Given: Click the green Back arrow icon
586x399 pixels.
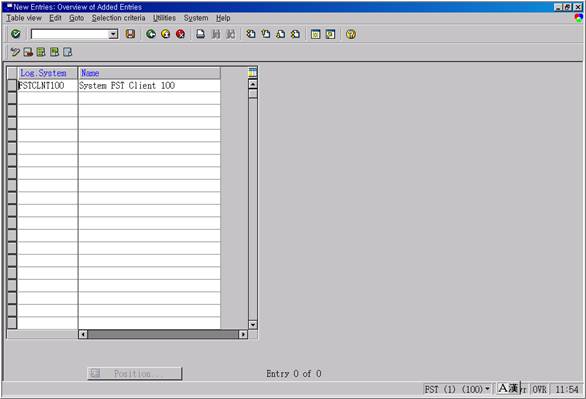Looking at the screenshot, I should (151, 34).
